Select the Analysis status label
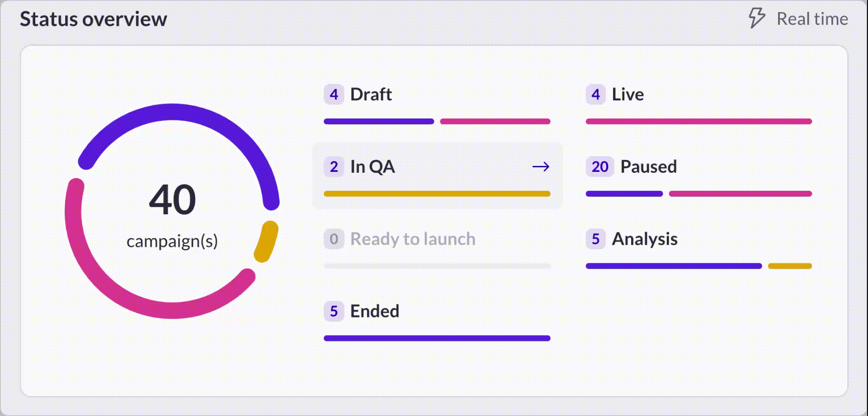This screenshot has width=868, height=416. point(645,239)
